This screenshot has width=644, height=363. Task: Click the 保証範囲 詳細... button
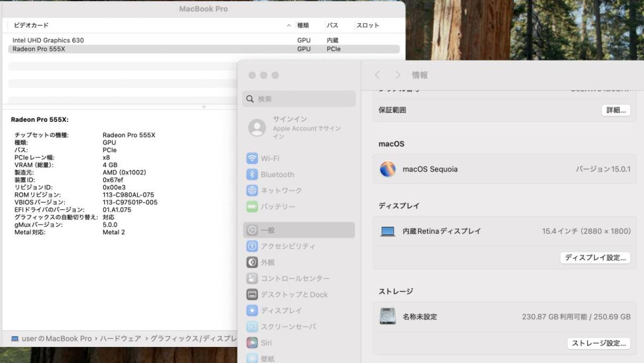pyautogui.click(x=616, y=110)
